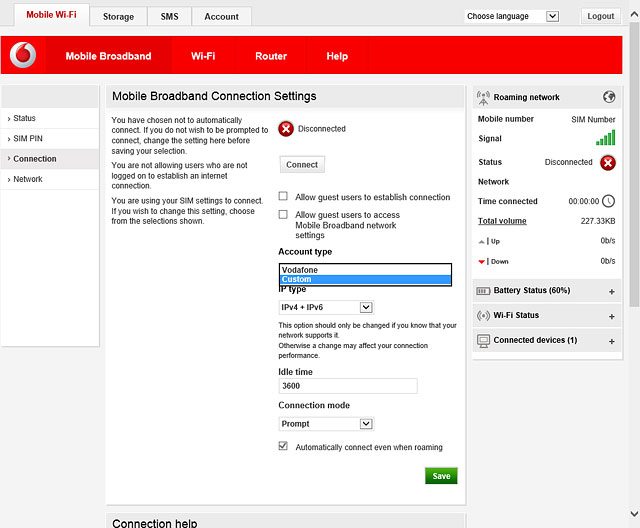Screen dimensions: 640x528
Task: Switch to the Storage tab
Action: (x=118, y=17)
